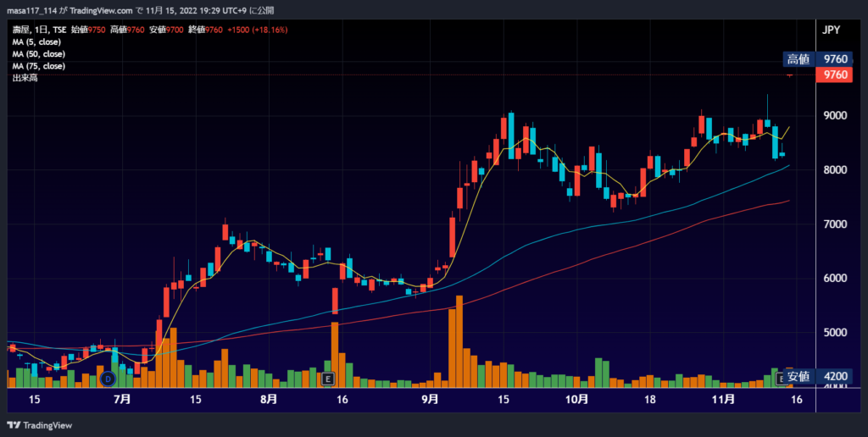
Task: Click the +1500 (+18.16%) change value
Action: [258, 30]
